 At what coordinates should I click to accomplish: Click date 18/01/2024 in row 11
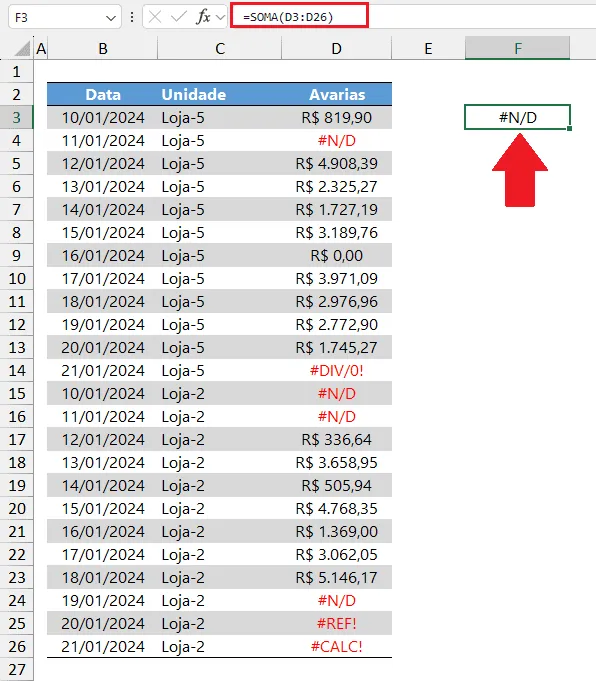pyautogui.click(x=103, y=301)
